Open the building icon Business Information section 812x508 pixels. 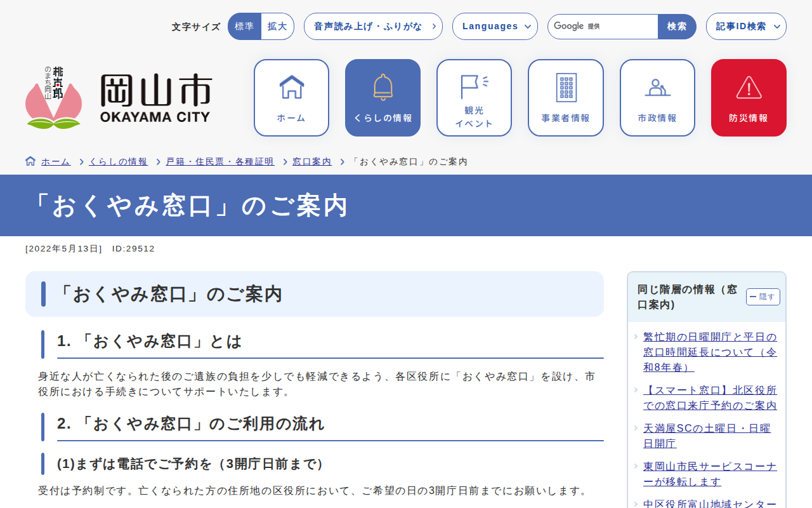click(x=566, y=88)
